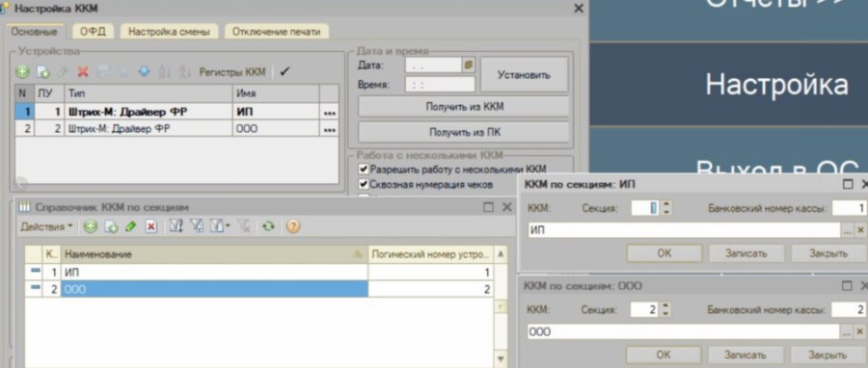
Task: Click the second filter icon in Справочник toolbar
Action: coord(196,226)
